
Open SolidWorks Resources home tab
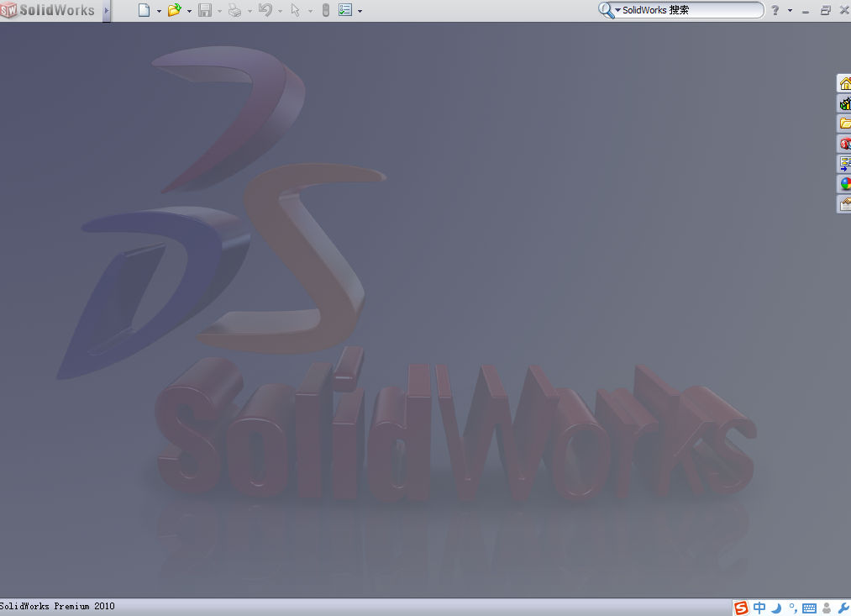(x=844, y=83)
